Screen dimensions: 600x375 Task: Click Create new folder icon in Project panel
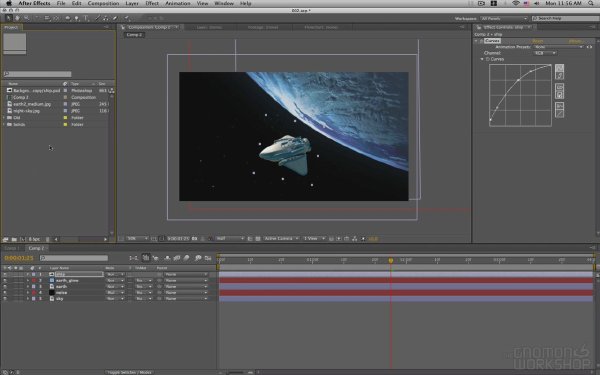tap(14, 239)
